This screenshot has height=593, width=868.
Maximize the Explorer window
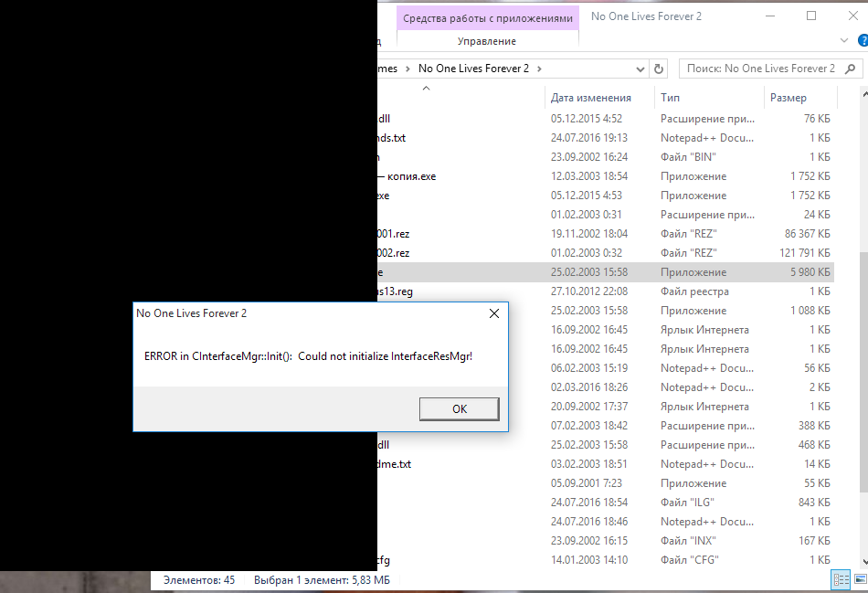811,16
